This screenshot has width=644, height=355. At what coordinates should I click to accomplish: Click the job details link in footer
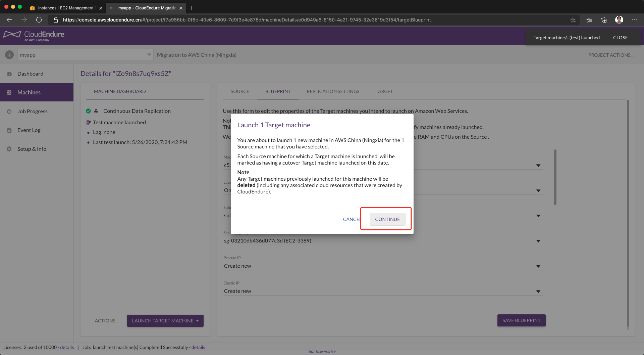coord(198,347)
